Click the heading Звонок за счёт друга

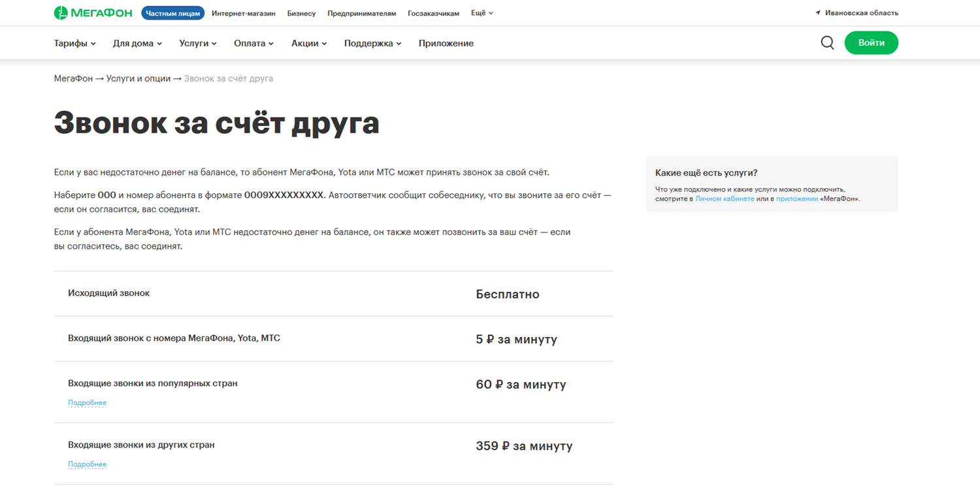(216, 122)
